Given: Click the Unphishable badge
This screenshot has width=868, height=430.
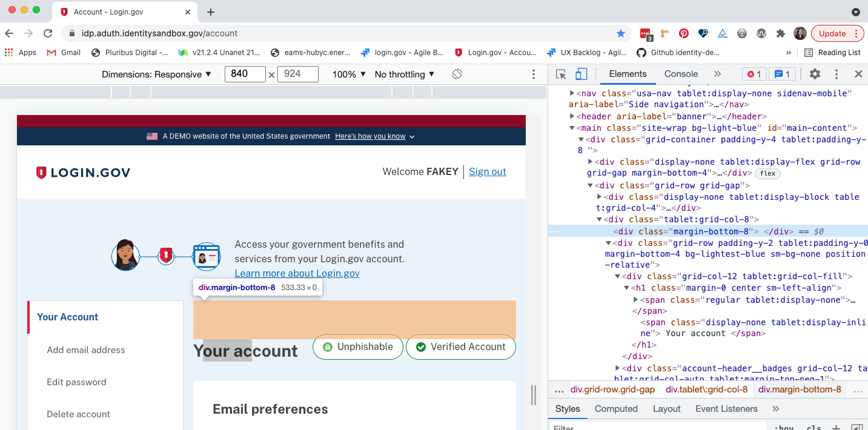Looking at the screenshot, I should coord(358,347).
